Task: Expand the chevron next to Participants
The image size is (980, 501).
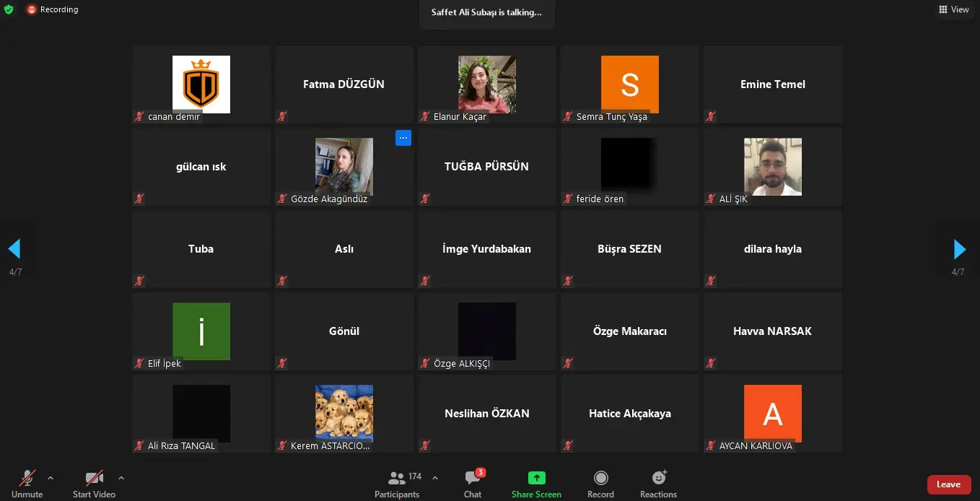Action: tap(435, 477)
